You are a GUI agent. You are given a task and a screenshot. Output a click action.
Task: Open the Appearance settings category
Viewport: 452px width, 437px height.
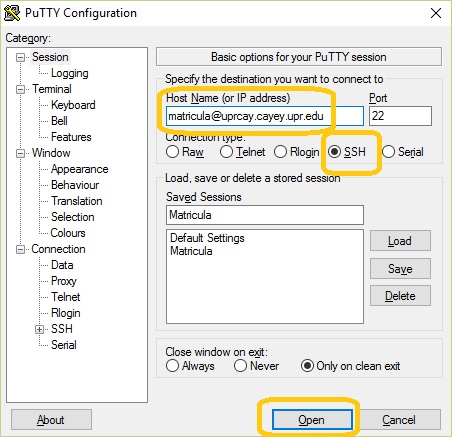80,169
